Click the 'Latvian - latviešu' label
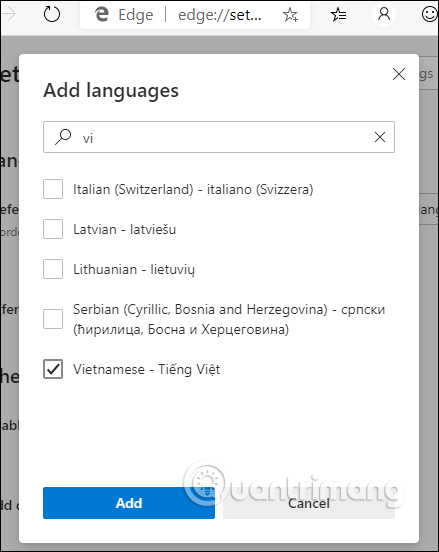Image resolution: width=439 pixels, height=552 pixels. [125, 230]
